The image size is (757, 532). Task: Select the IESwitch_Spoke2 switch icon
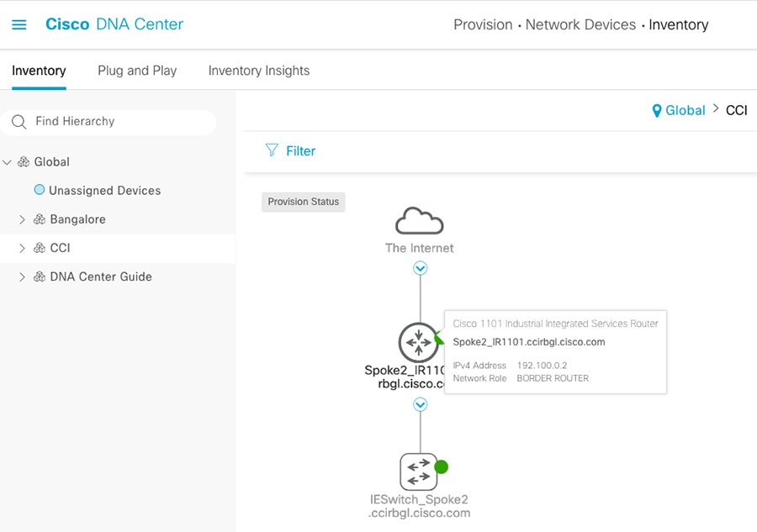click(x=419, y=471)
